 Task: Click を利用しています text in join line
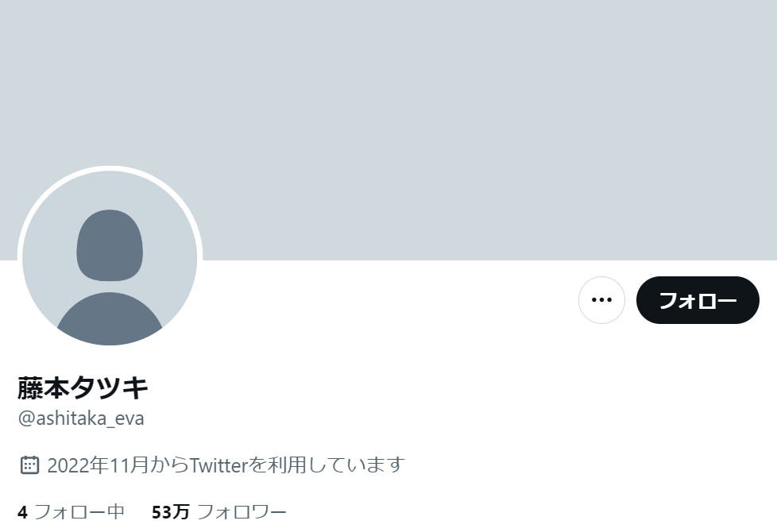coord(327,465)
